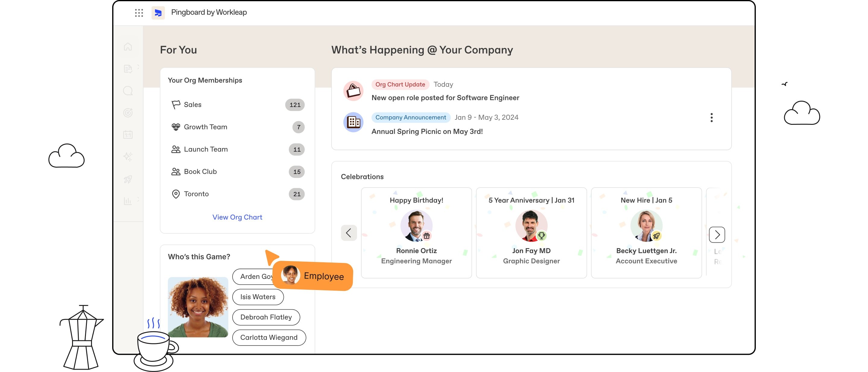This screenshot has width=868, height=372.
Task: Open Becky Luettgen Jr.'s profile photo
Action: pos(646,226)
